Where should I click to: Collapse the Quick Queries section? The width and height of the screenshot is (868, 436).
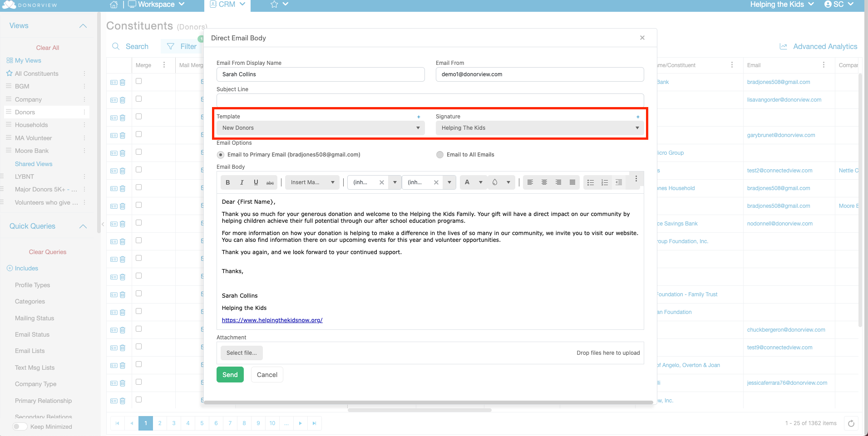click(83, 226)
